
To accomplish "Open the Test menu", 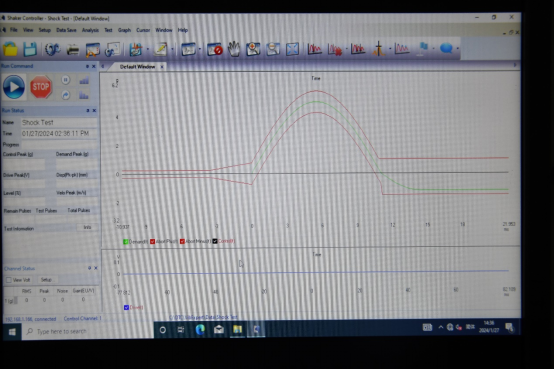I will coord(108,30).
